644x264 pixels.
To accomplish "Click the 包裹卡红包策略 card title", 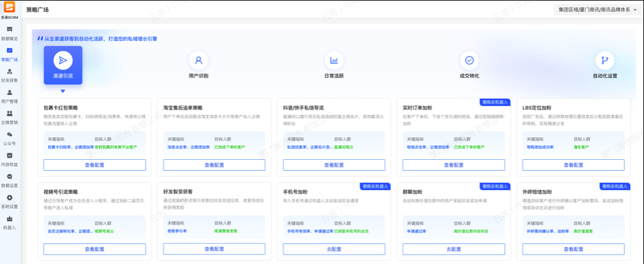I will tap(60, 107).
